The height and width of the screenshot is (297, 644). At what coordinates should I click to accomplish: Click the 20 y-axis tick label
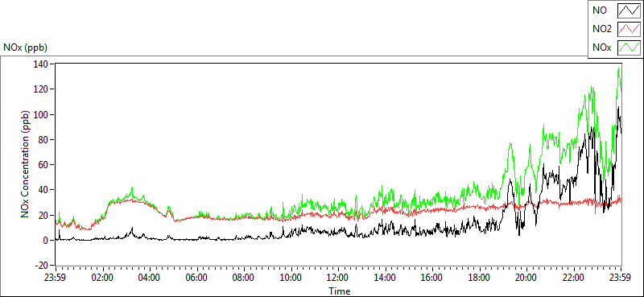(x=44, y=215)
